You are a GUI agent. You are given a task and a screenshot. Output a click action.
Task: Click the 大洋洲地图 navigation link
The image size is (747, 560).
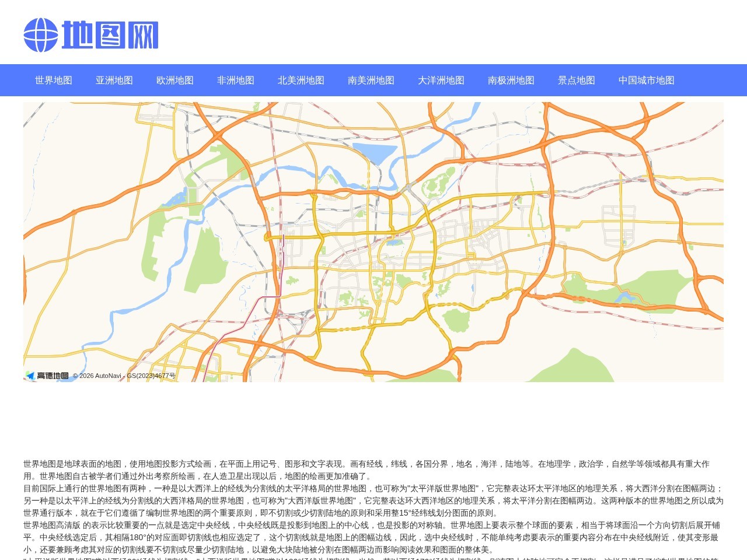pos(441,80)
